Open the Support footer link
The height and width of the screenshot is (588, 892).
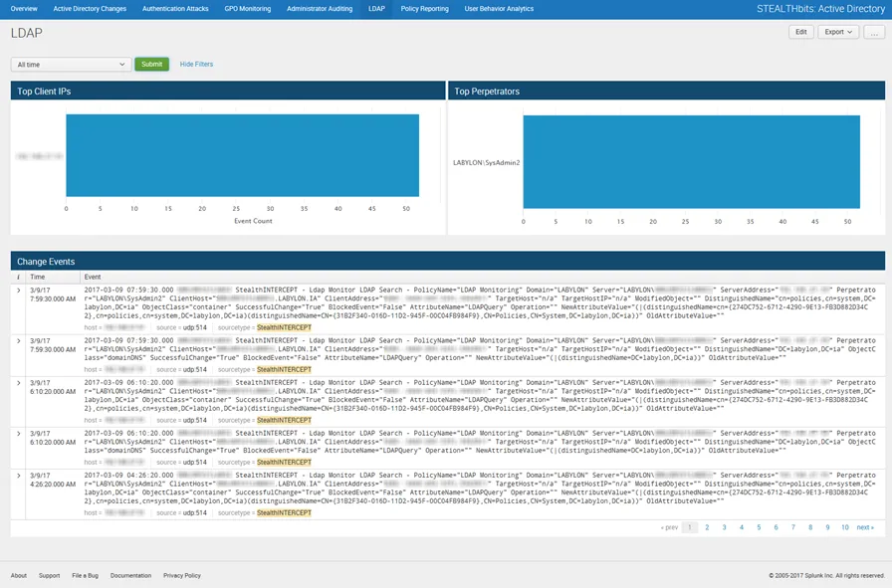(50, 575)
